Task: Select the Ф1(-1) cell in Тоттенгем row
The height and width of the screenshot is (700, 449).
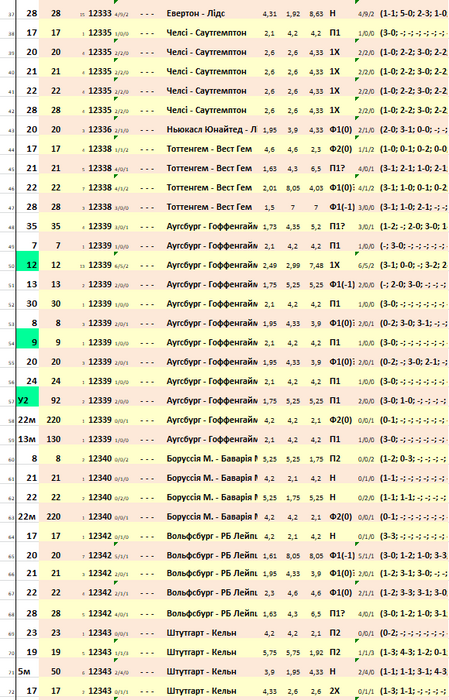Action: (x=342, y=207)
